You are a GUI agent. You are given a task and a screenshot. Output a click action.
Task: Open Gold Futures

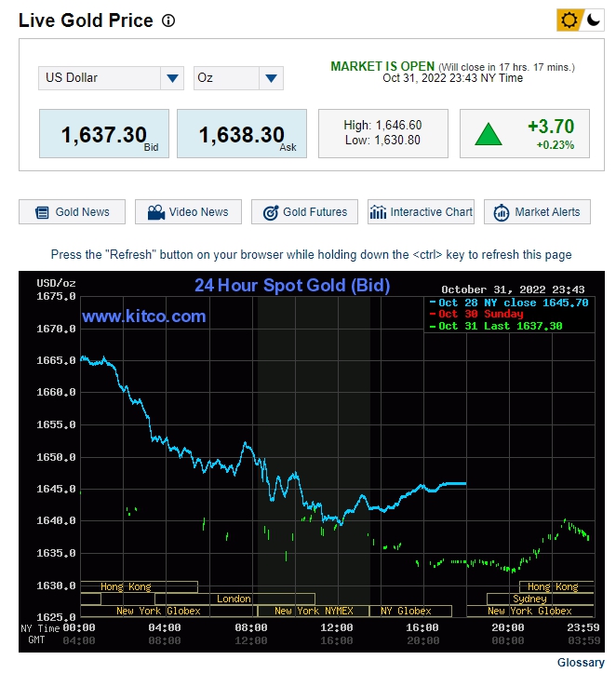click(304, 211)
